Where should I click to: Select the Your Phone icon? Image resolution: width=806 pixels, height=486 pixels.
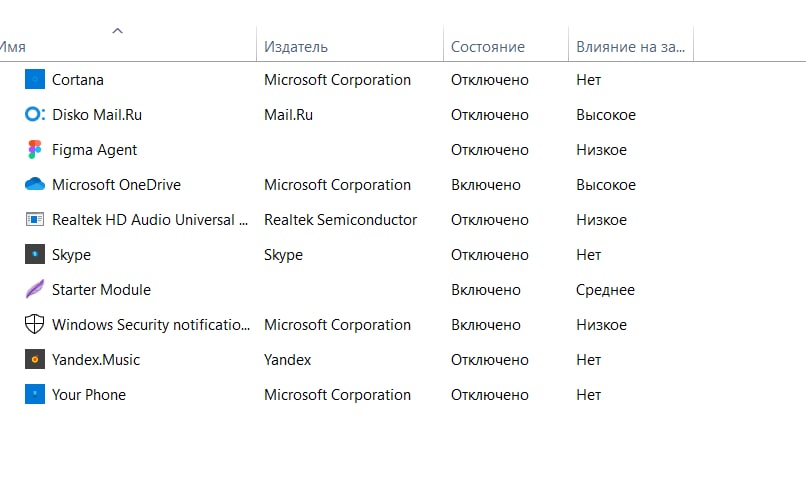[x=35, y=394]
